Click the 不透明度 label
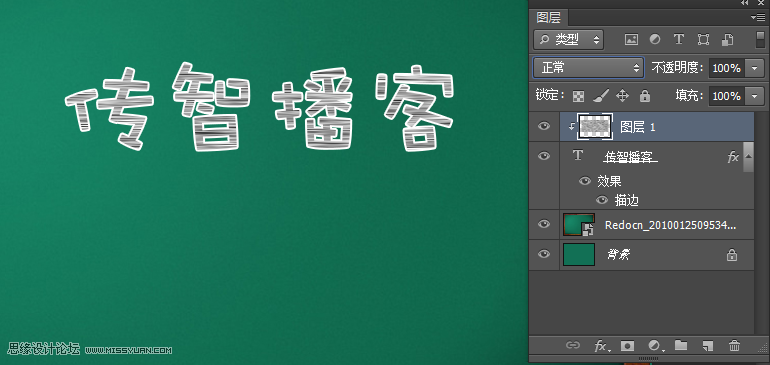 pyautogui.click(x=678, y=68)
